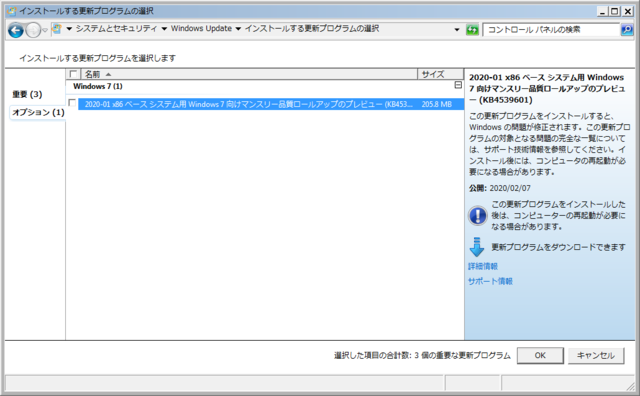Viewport: 640px width, 396px height.
Task: Open the 詳細情報 link
Action: click(x=483, y=266)
